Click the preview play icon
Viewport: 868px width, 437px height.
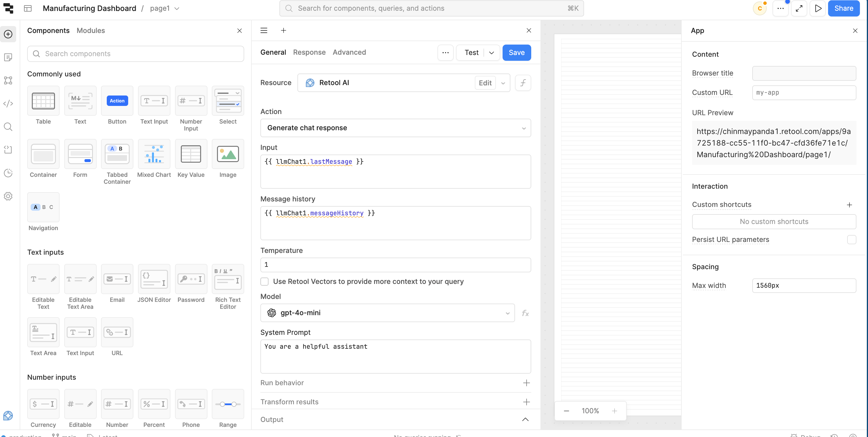pos(818,8)
